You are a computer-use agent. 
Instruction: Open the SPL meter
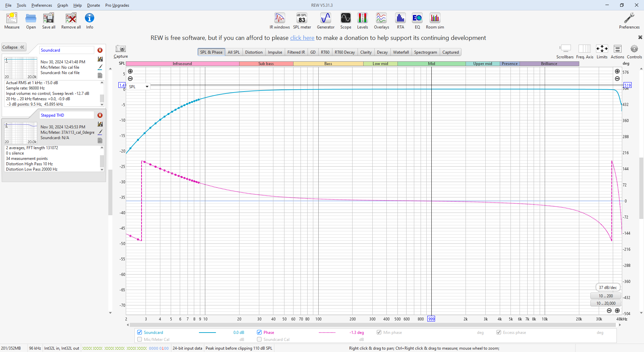[x=302, y=21]
